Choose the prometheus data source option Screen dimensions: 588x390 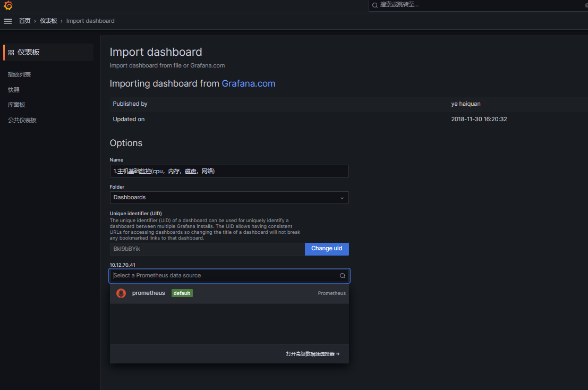[x=229, y=293]
